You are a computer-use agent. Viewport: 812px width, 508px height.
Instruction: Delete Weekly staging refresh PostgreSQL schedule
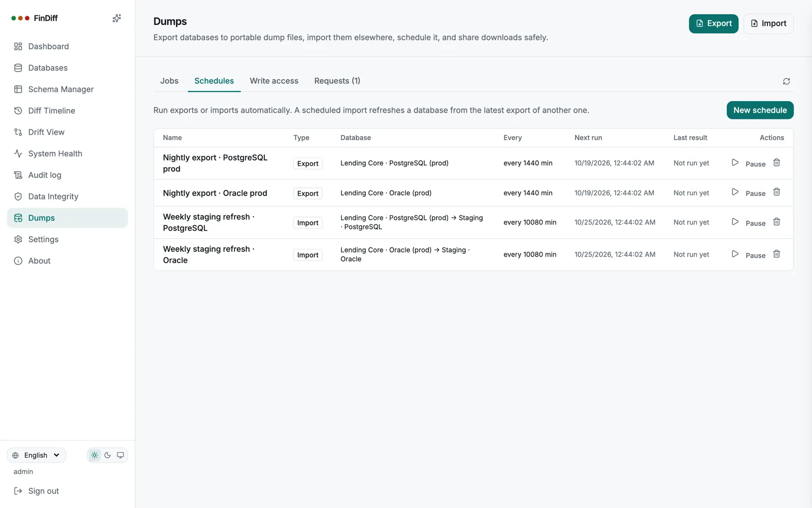pos(776,222)
